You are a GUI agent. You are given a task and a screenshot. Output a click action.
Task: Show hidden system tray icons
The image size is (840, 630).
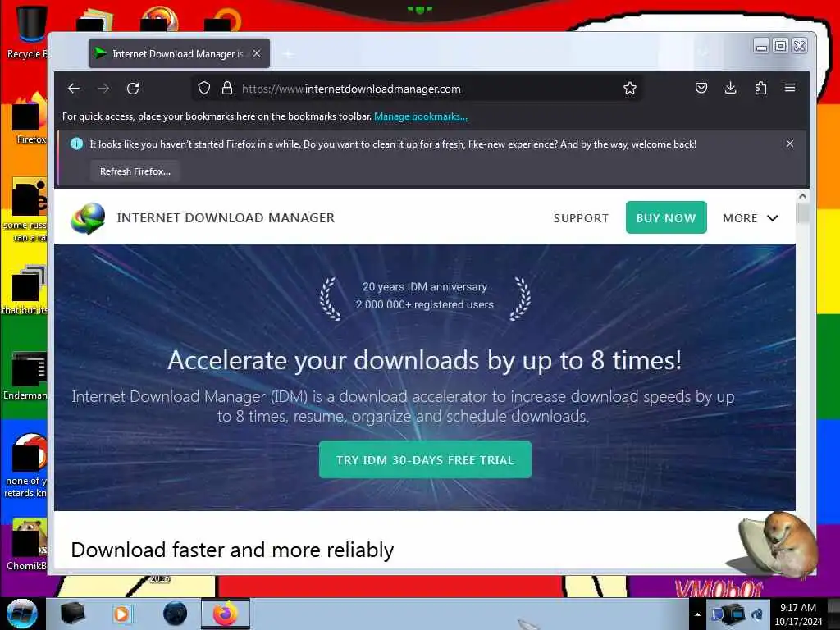click(697, 614)
